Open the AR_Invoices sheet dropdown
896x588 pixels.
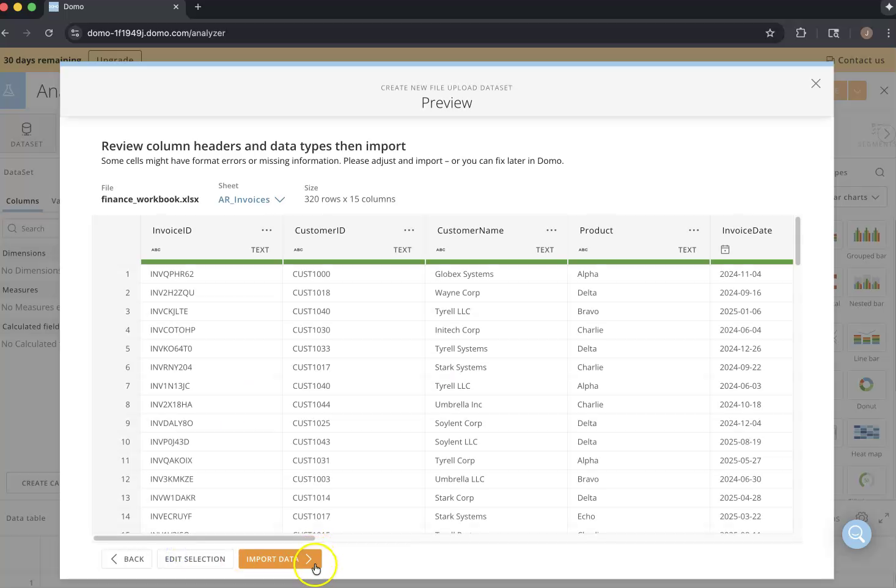pos(251,199)
